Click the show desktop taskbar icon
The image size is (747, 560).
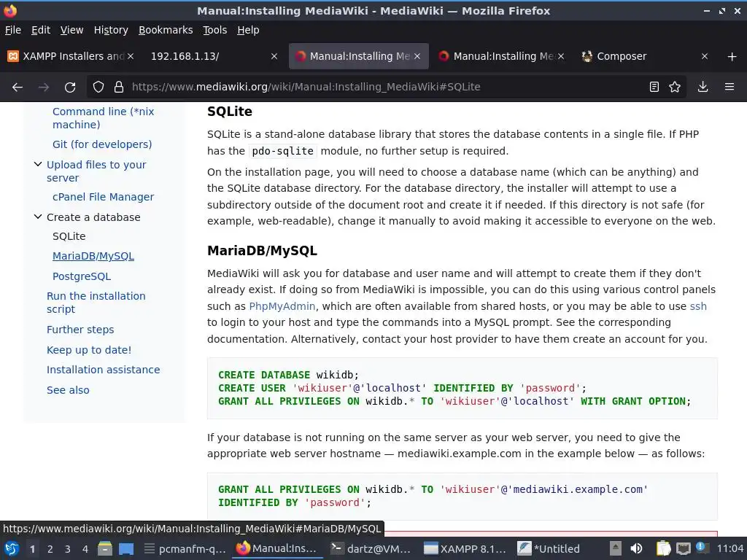126,548
